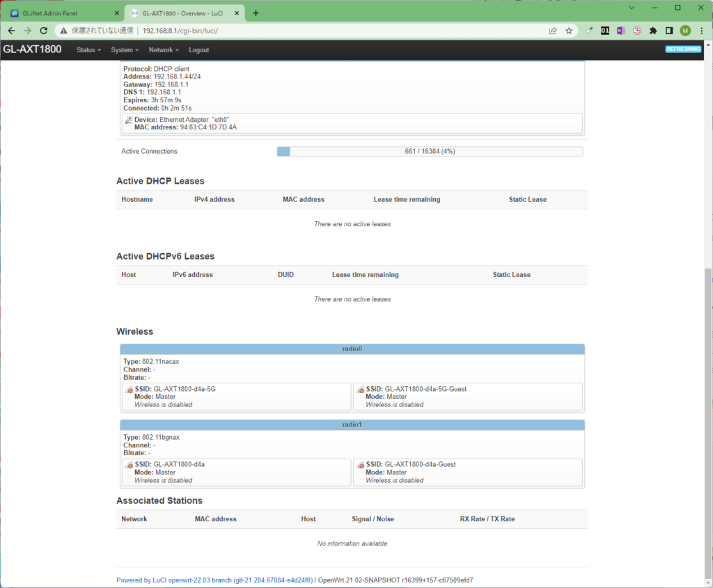Open the Status dropdown menu
Screen dimensions: 713x588
coord(88,49)
